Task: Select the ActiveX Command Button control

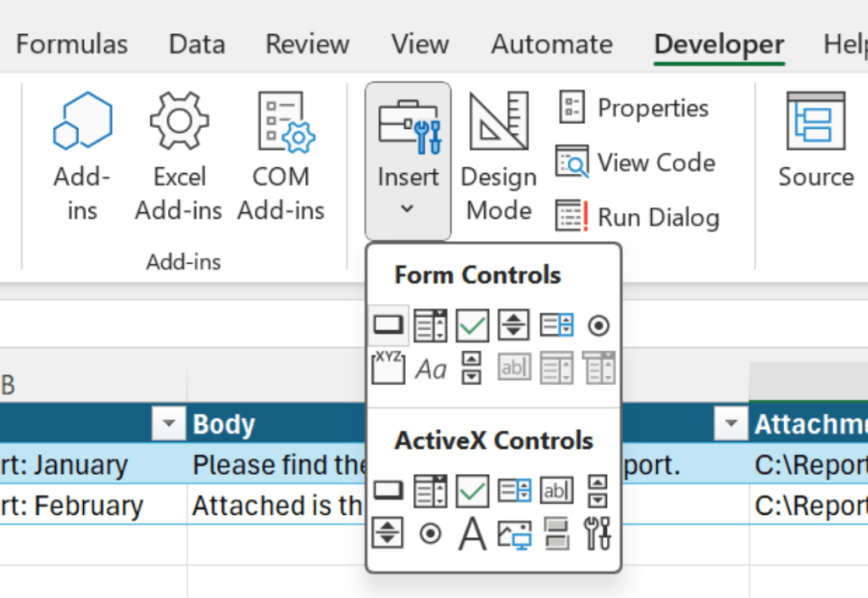Action: coord(388,490)
